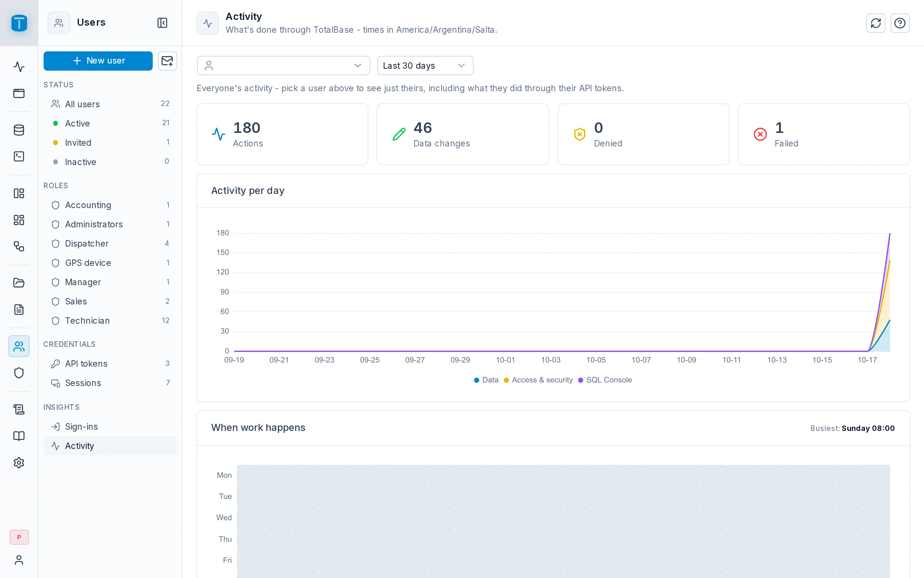
Task: Collapse the Users sidebar panel
Action: point(162,23)
